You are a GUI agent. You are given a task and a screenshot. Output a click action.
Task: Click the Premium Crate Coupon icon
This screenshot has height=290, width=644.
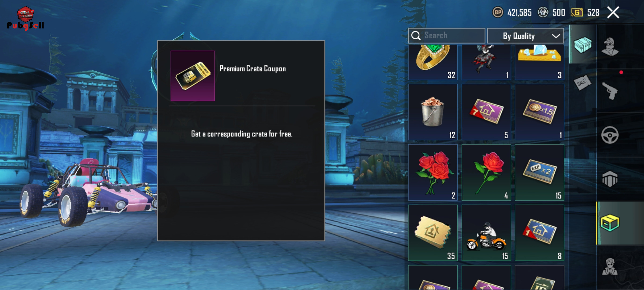coord(193,76)
